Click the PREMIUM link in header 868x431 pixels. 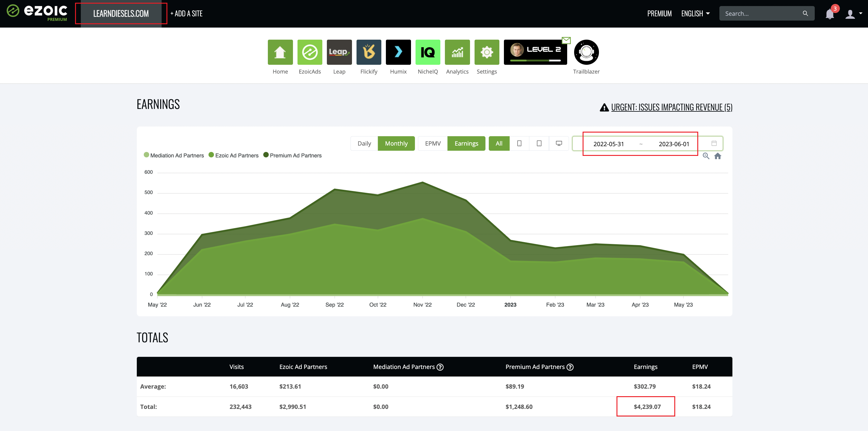(x=659, y=14)
